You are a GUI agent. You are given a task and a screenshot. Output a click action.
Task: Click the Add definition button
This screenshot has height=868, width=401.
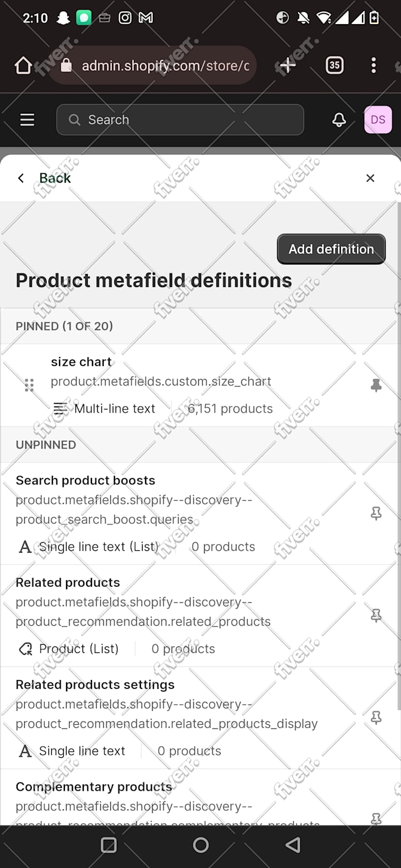coord(331,249)
